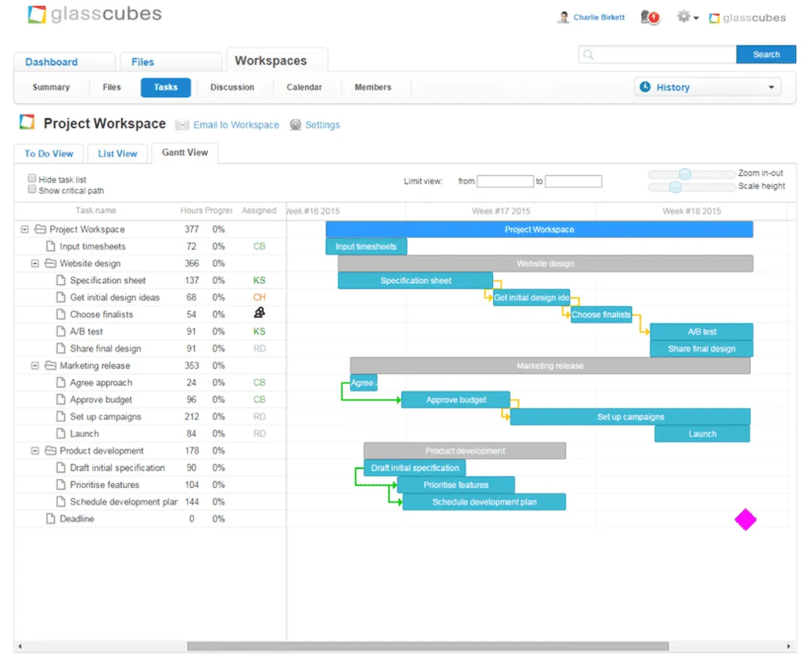
Task: Click the Marketing release folder icon
Action: (49, 365)
